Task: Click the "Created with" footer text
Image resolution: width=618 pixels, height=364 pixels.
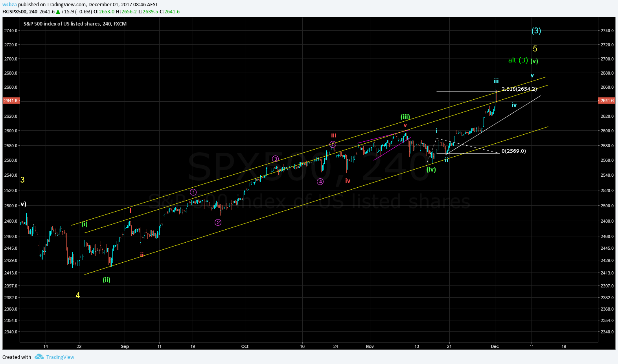Action: [x=17, y=357]
